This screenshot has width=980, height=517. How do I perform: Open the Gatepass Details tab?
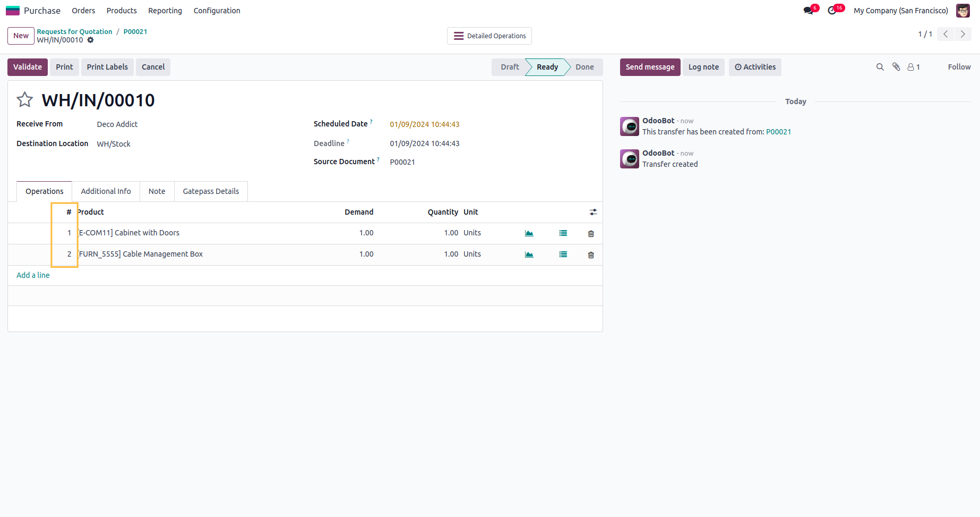211,191
